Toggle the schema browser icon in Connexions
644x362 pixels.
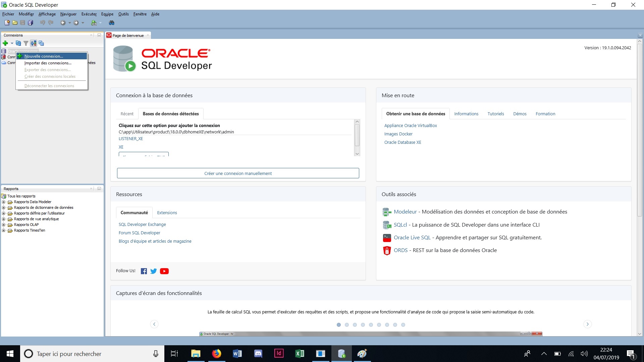[x=33, y=43]
